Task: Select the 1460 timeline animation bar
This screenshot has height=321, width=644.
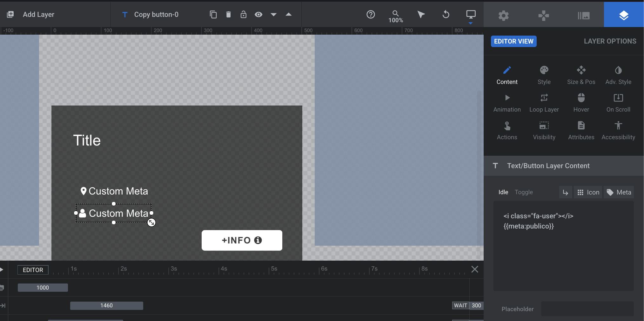Action: coord(106,305)
